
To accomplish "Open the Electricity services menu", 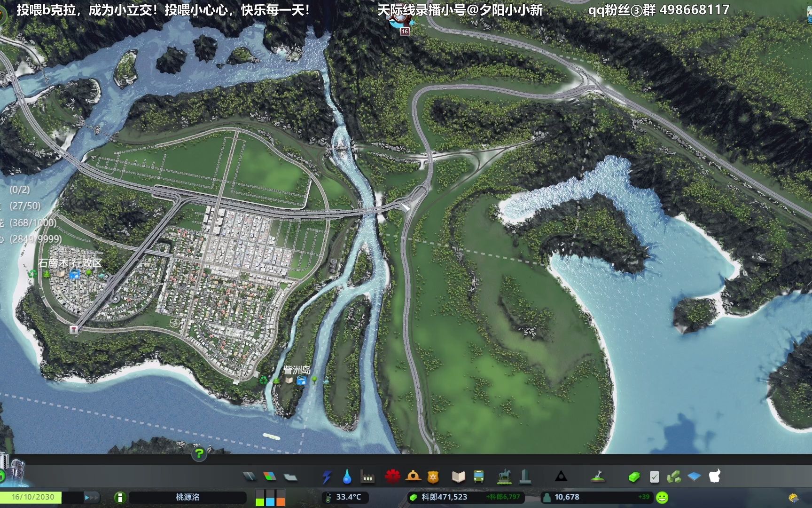I will tap(327, 477).
